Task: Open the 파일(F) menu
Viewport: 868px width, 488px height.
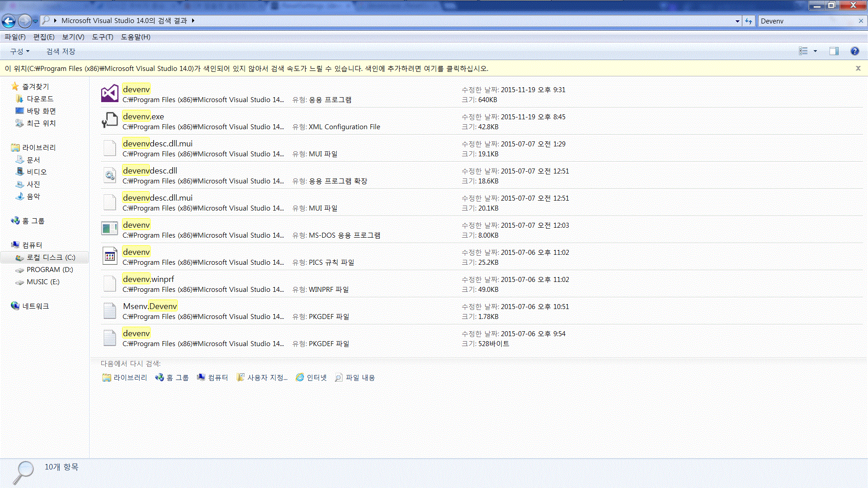Action: point(15,37)
